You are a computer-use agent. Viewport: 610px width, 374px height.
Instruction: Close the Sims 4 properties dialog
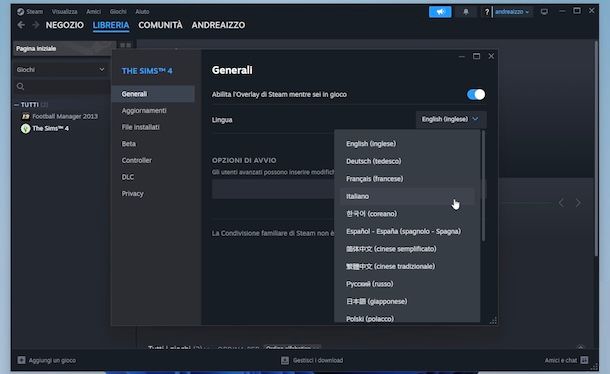coord(491,56)
